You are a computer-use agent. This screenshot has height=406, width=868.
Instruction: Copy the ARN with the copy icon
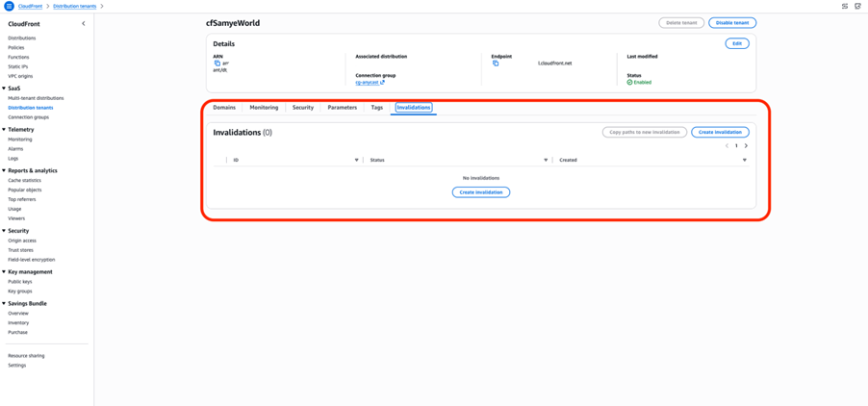217,63
